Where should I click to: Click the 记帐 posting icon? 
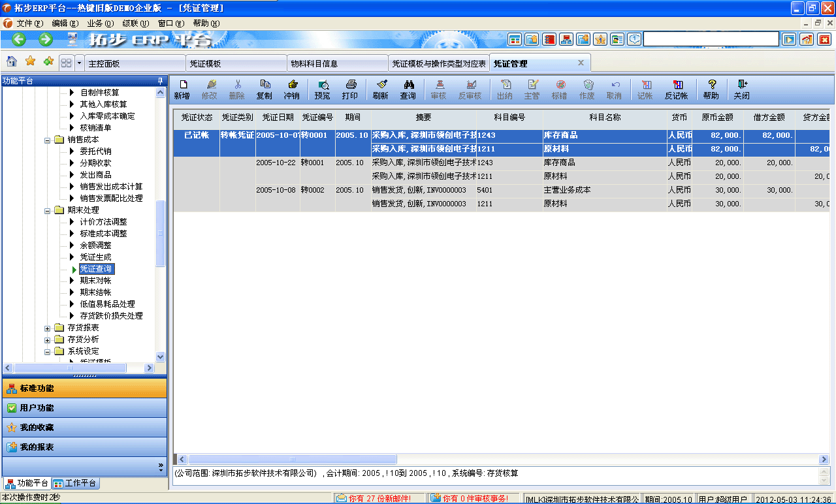[x=645, y=89]
